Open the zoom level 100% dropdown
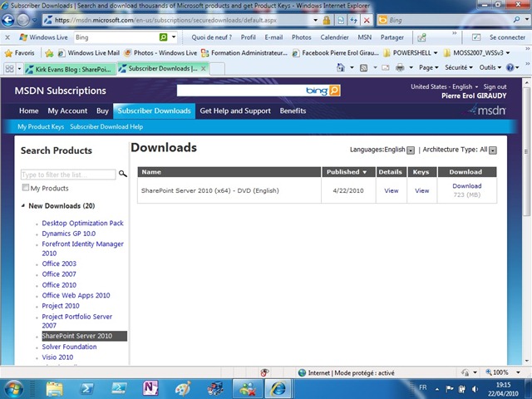 click(x=518, y=372)
